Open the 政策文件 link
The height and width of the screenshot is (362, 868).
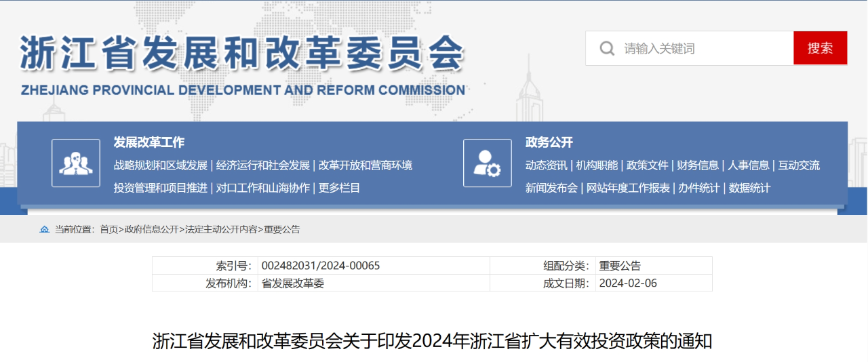[x=647, y=165]
